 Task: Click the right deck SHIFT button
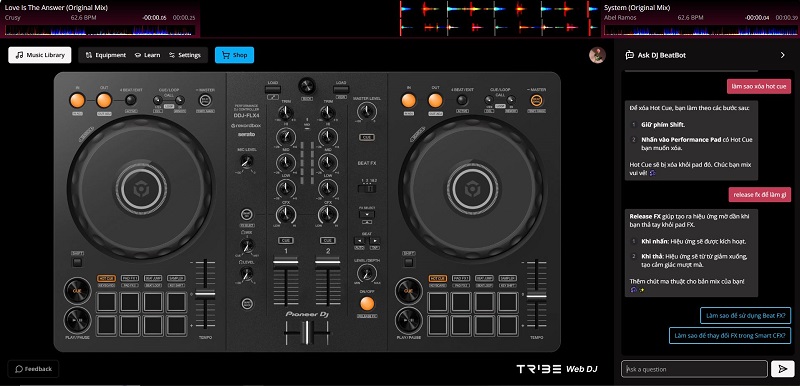coord(408,263)
